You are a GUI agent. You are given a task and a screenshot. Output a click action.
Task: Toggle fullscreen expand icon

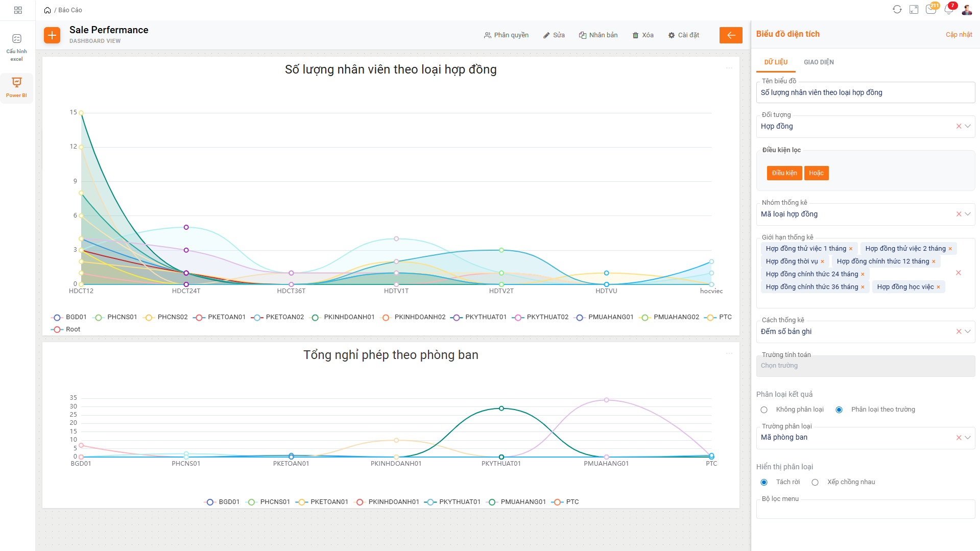(914, 10)
